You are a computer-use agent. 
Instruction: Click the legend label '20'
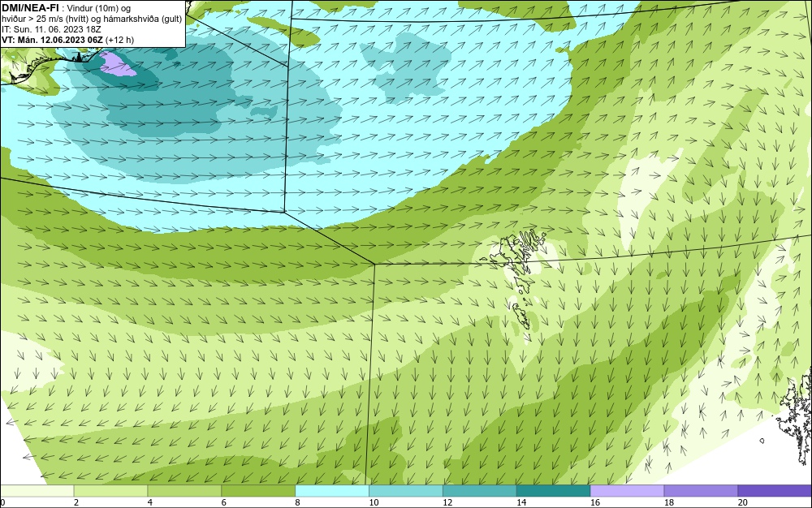(x=743, y=502)
